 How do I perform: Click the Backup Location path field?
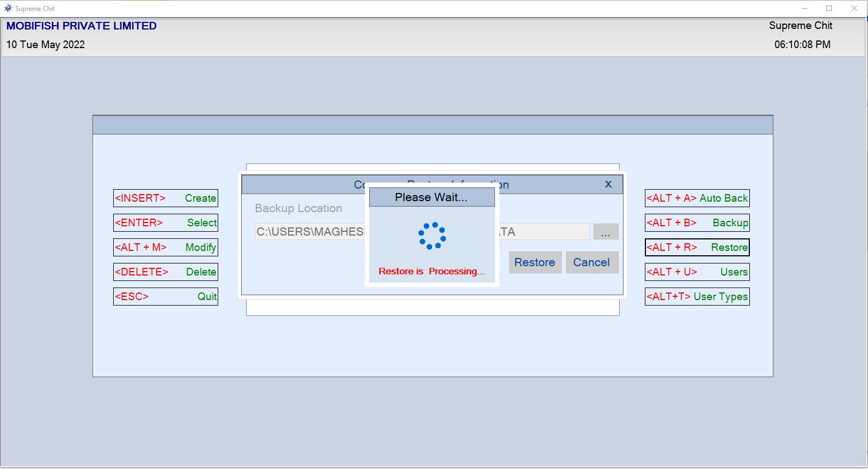point(422,232)
